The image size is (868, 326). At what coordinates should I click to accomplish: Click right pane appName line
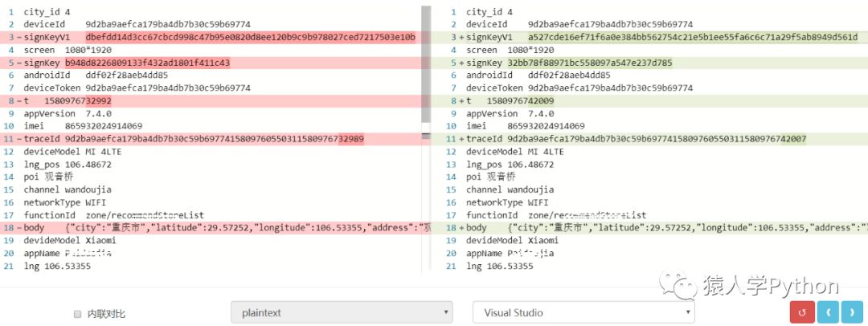[510, 254]
